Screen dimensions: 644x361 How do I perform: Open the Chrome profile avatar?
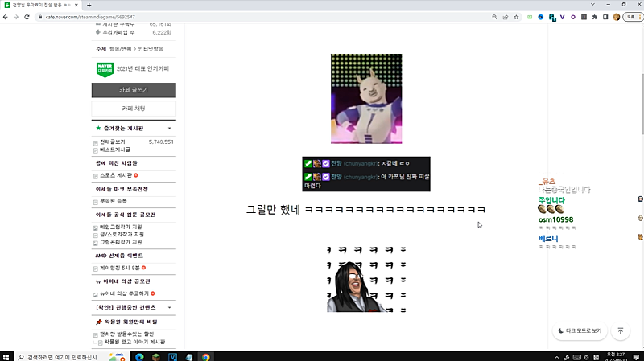[616, 17]
